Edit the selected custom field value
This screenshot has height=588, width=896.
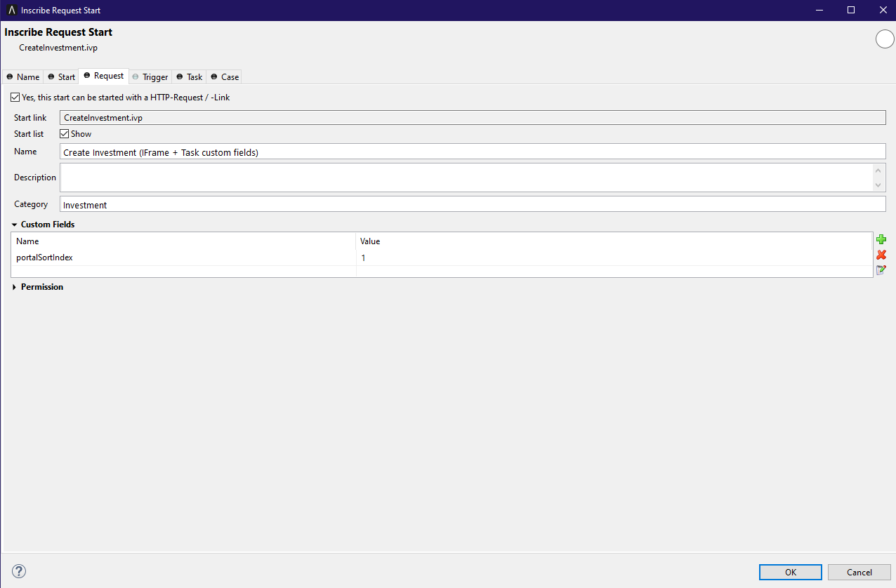[x=881, y=269]
